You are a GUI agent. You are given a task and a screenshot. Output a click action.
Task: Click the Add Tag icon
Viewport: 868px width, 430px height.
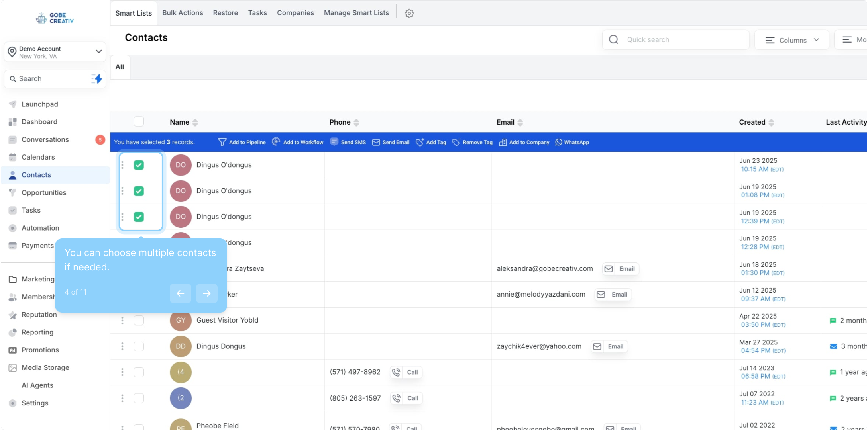420,142
